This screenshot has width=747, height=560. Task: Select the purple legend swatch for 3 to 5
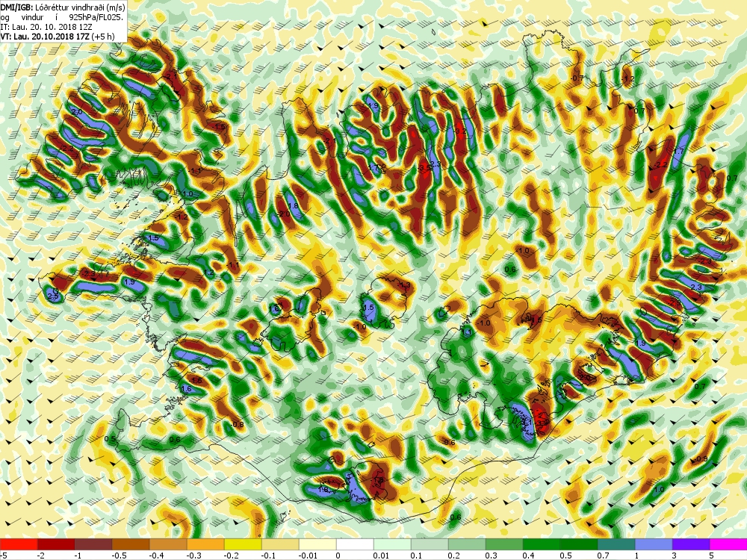click(x=691, y=544)
